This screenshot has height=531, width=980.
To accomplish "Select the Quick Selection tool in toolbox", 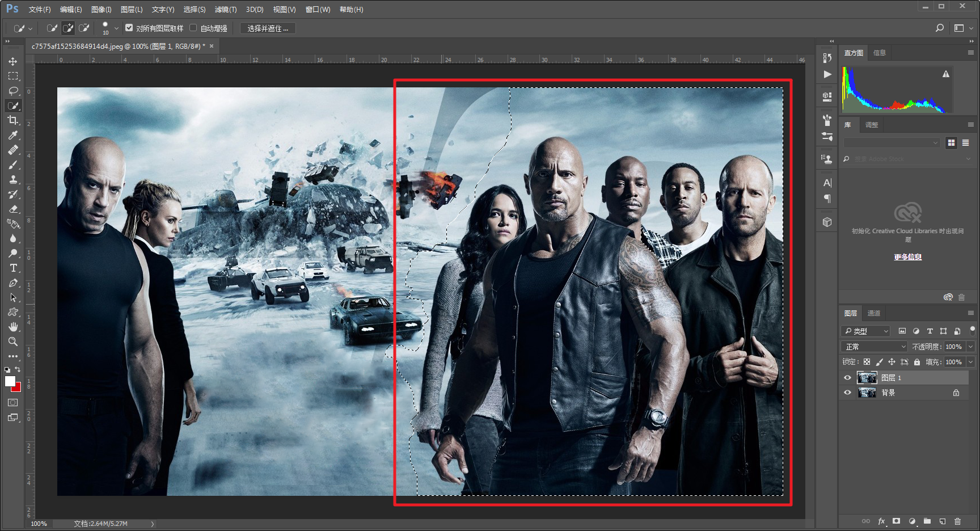I will pos(13,106).
